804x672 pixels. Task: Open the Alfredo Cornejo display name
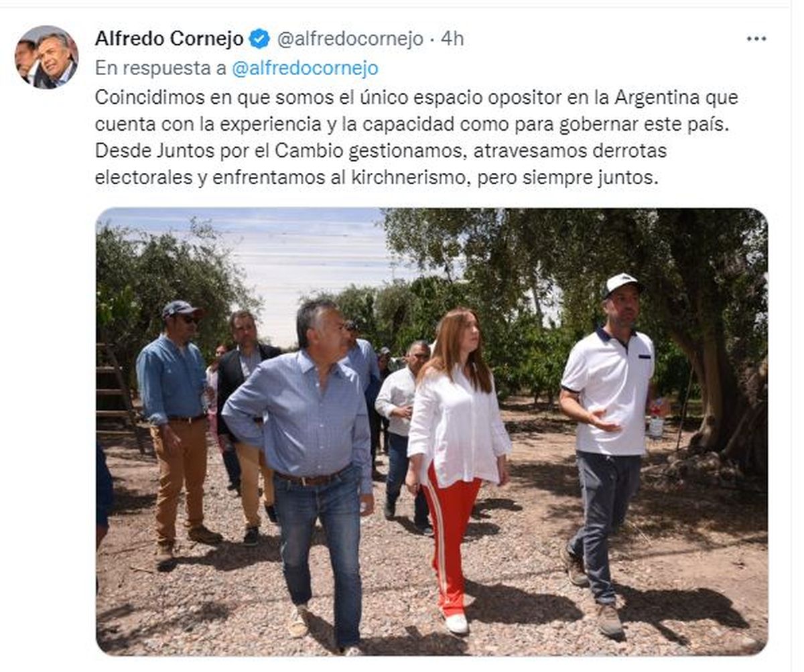[169, 39]
